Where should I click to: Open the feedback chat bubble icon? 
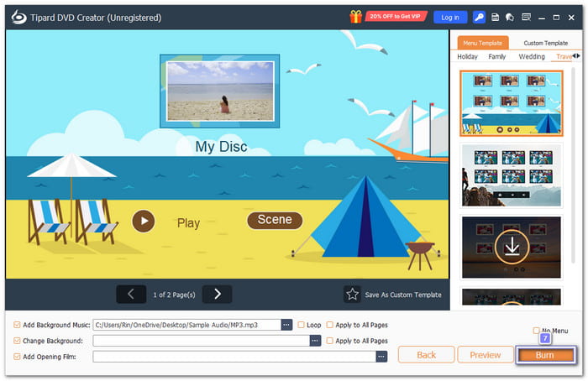tap(510, 18)
